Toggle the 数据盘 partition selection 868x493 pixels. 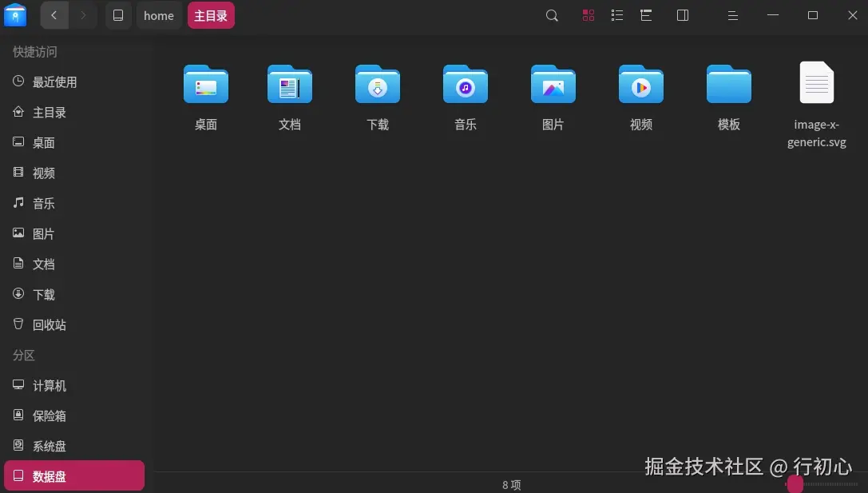click(50, 475)
